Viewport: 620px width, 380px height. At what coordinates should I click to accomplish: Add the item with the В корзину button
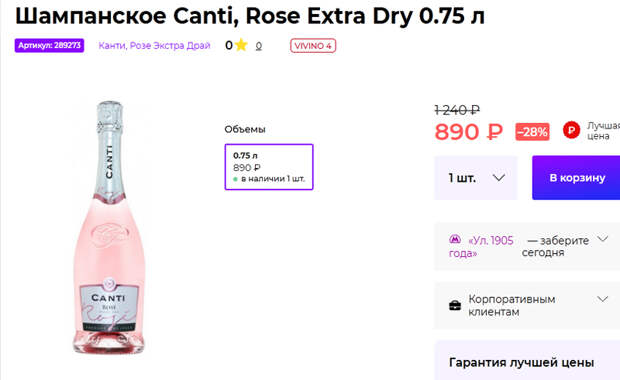(577, 178)
